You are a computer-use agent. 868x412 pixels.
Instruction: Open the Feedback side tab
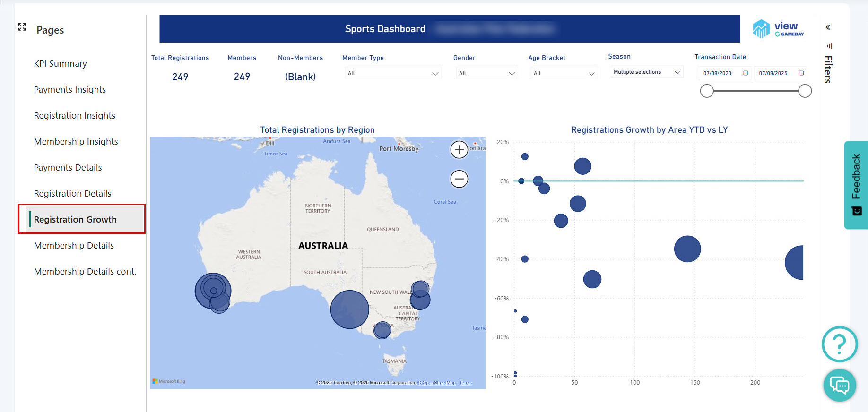point(856,185)
